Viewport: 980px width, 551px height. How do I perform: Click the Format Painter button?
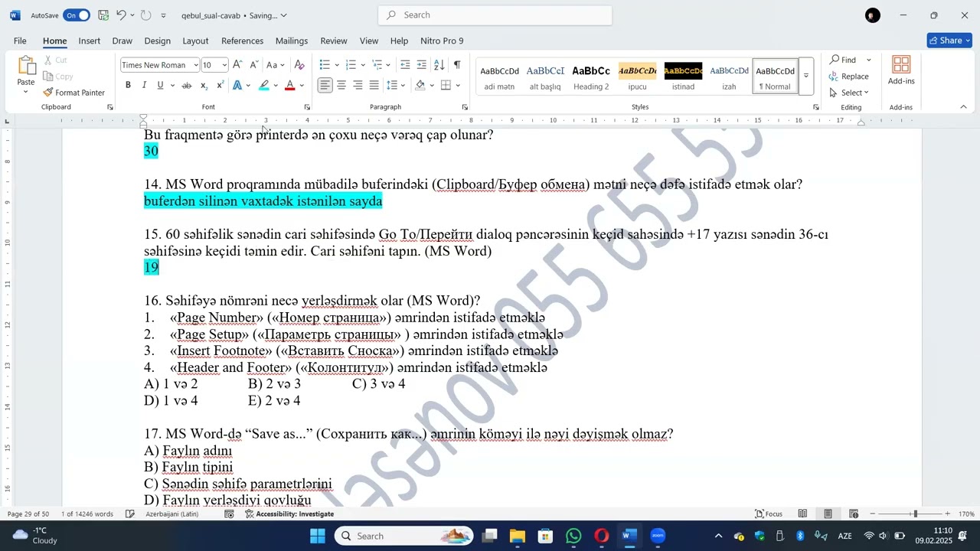click(x=73, y=93)
